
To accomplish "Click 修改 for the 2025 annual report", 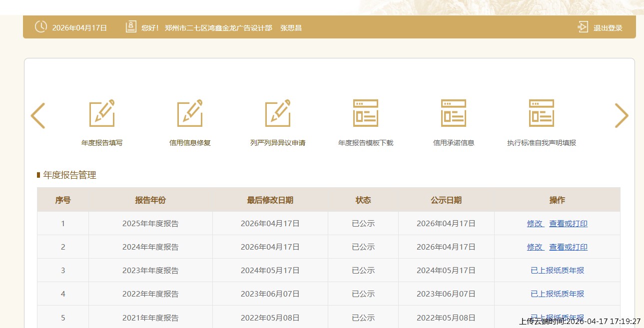I will coord(535,224).
